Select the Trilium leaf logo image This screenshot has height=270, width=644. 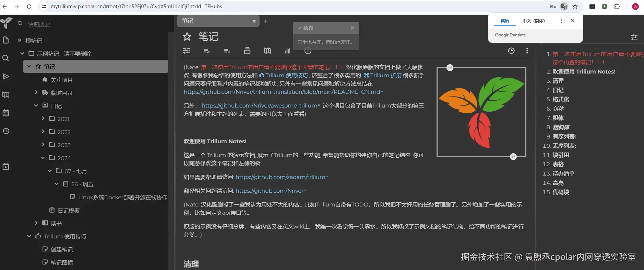tap(481, 112)
